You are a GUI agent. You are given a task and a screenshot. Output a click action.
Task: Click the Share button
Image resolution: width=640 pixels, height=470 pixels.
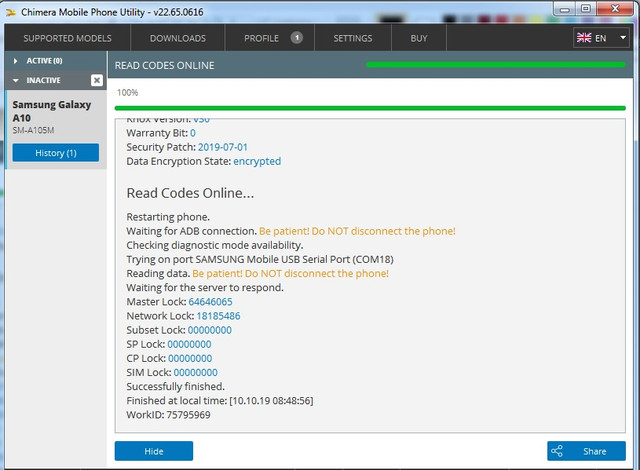586,451
